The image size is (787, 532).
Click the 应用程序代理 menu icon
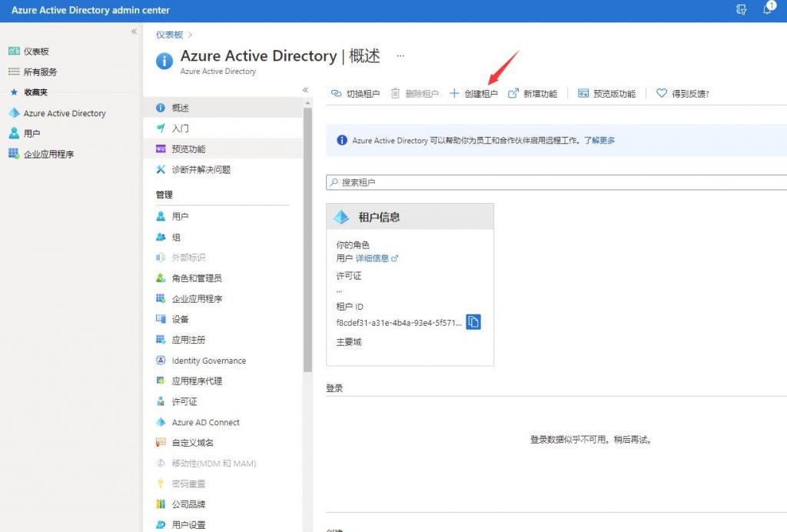pos(161,381)
